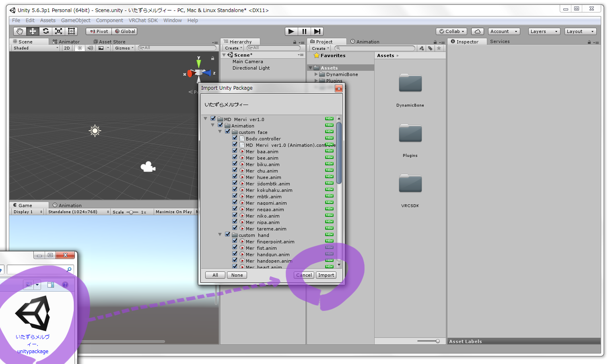This screenshot has height=364, width=610.
Task: Uncheck MD Mervi ver1.0 root checkbox
Action: (x=213, y=119)
